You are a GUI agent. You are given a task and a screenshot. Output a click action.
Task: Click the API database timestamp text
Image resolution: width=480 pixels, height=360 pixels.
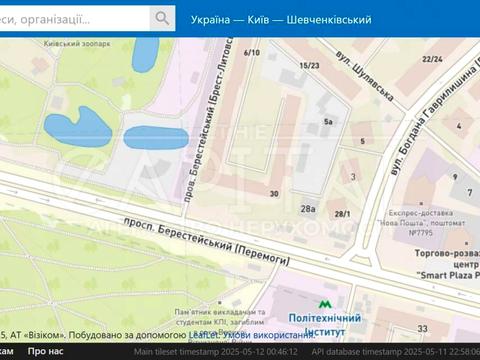point(396,352)
